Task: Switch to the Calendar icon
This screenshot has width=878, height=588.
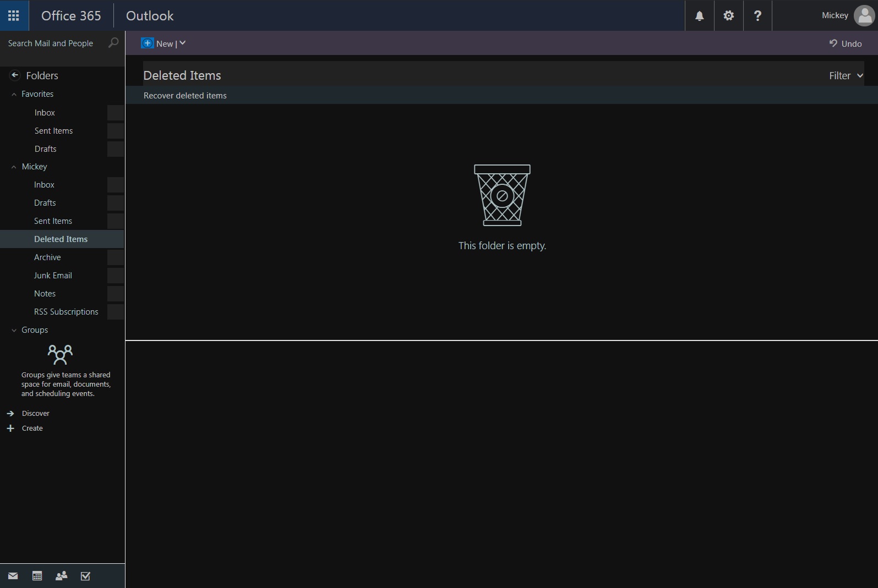Action: [37, 576]
